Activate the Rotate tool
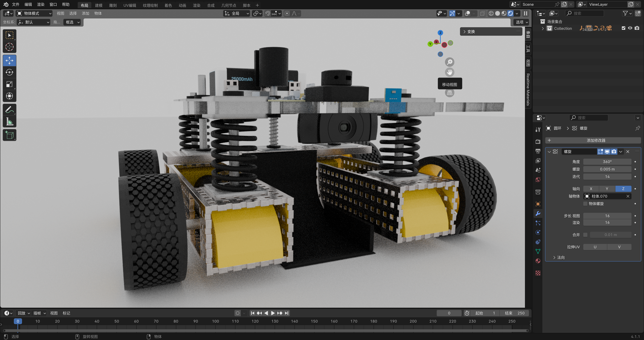The height and width of the screenshot is (340, 644). point(9,73)
